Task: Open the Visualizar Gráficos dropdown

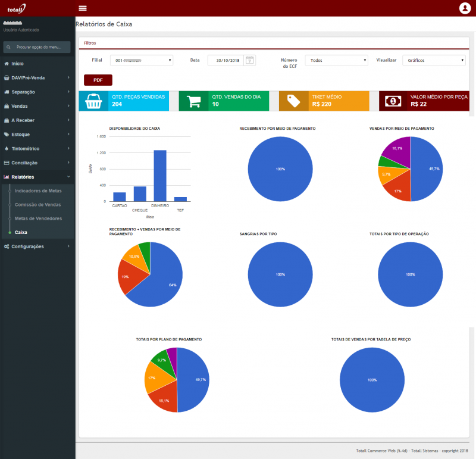Action: (433, 60)
